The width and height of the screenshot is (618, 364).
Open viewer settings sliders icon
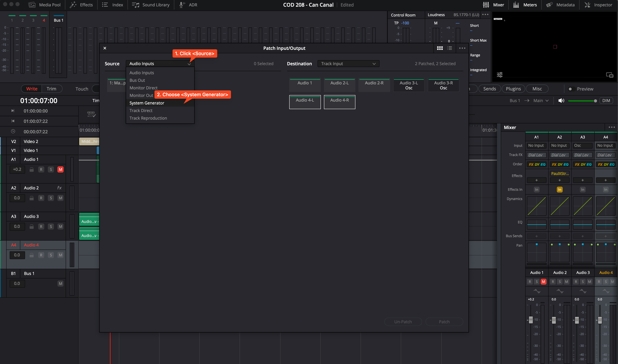pos(500,75)
